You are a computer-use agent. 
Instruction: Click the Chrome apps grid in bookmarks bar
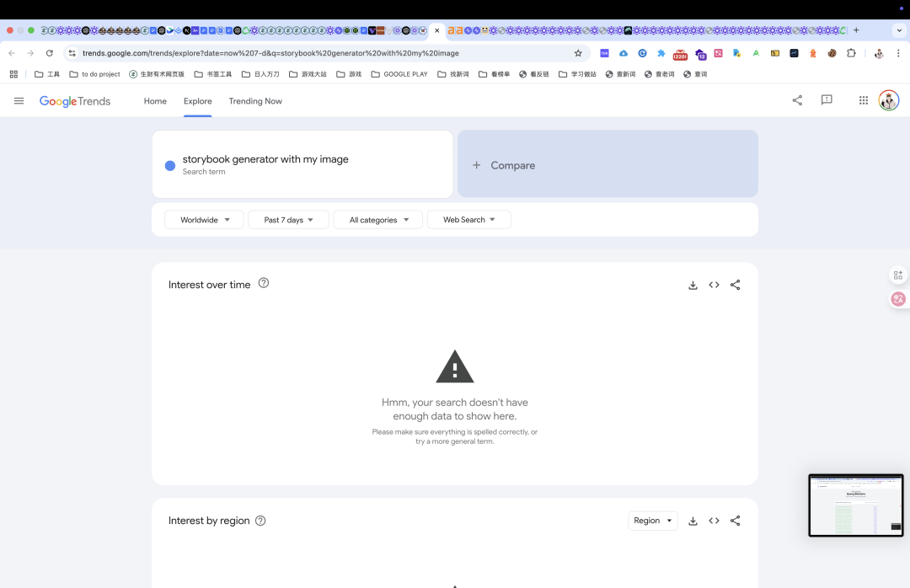(x=14, y=74)
